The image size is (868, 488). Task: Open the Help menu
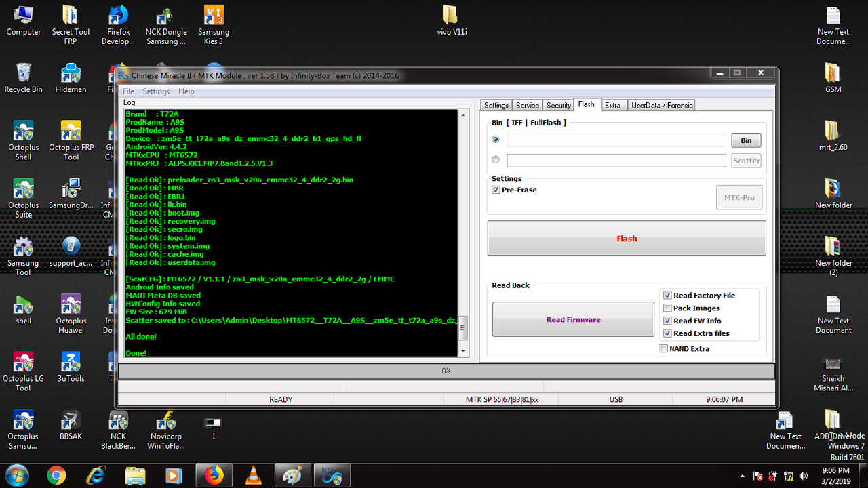click(186, 91)
